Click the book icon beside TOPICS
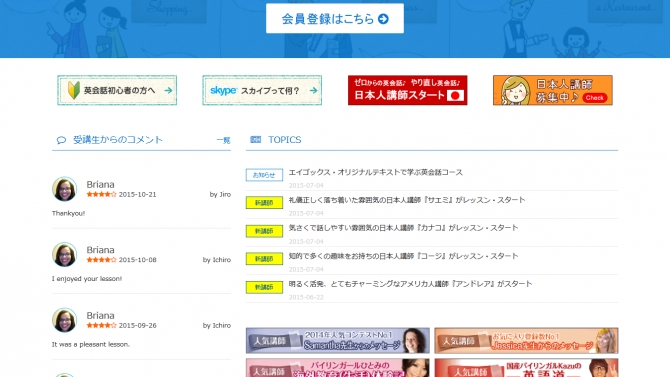This screenshot has width=670, height=377. pos(256,139)
